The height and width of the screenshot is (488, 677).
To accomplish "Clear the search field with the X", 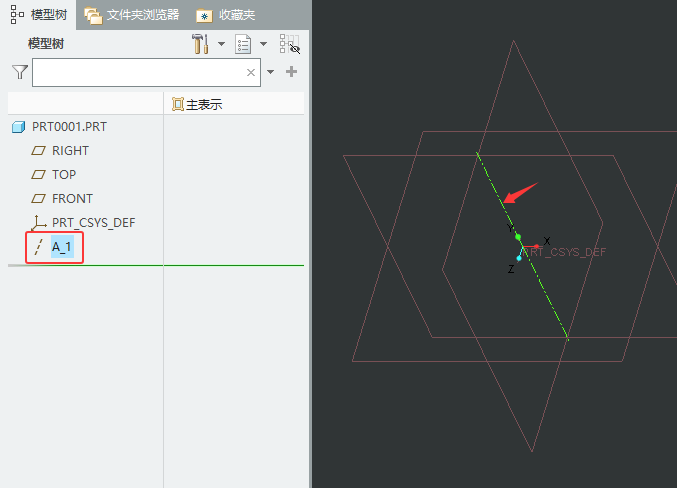I will (251, 73).
